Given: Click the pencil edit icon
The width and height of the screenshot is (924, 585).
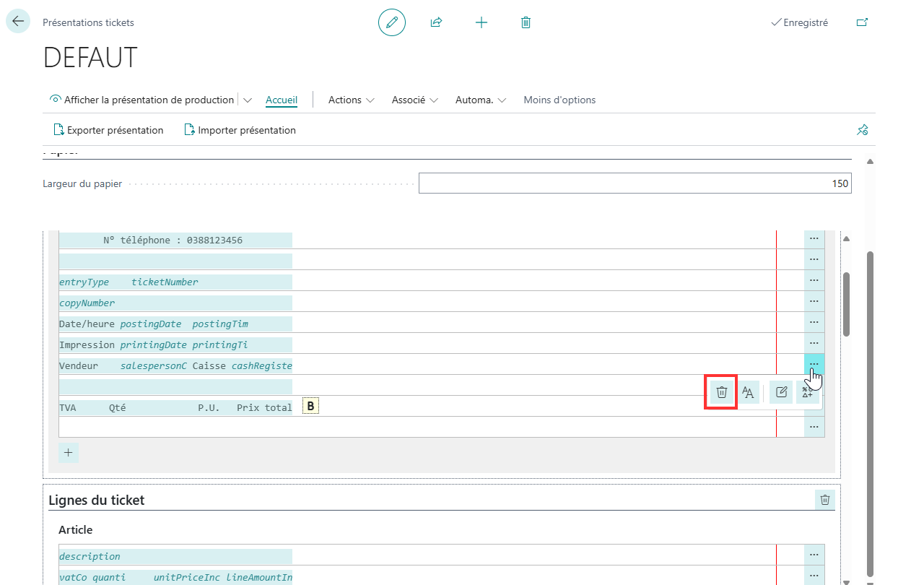Looking at the screenshot, I should point(392,22).
